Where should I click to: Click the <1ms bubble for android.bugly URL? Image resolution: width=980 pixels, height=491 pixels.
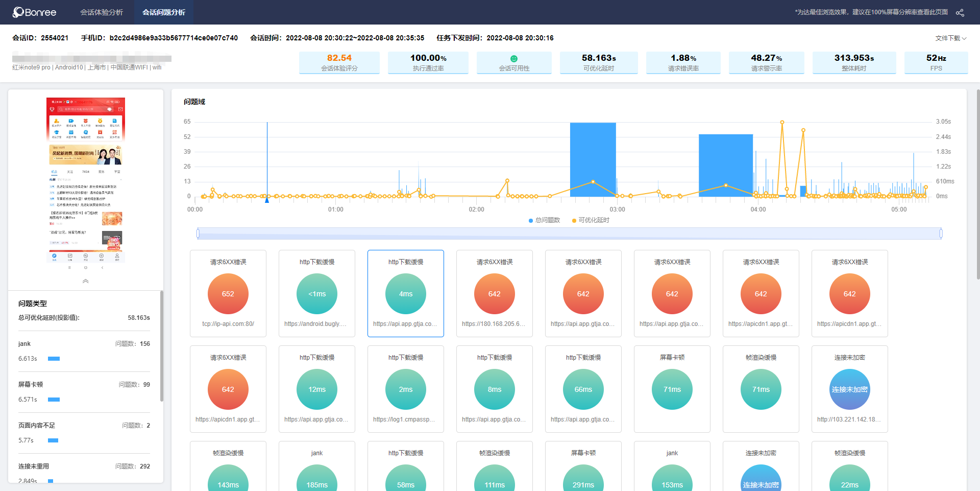[x=317, y=294]
